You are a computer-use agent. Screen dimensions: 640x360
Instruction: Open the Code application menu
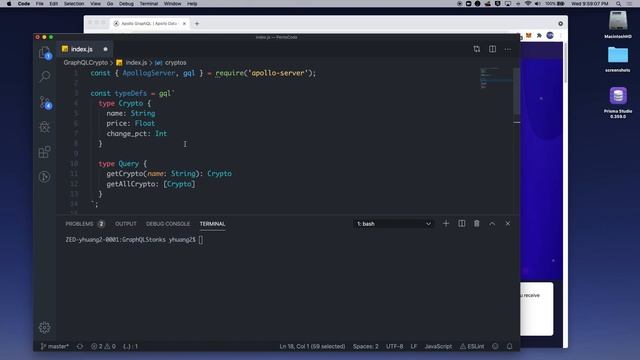(24, 4)
